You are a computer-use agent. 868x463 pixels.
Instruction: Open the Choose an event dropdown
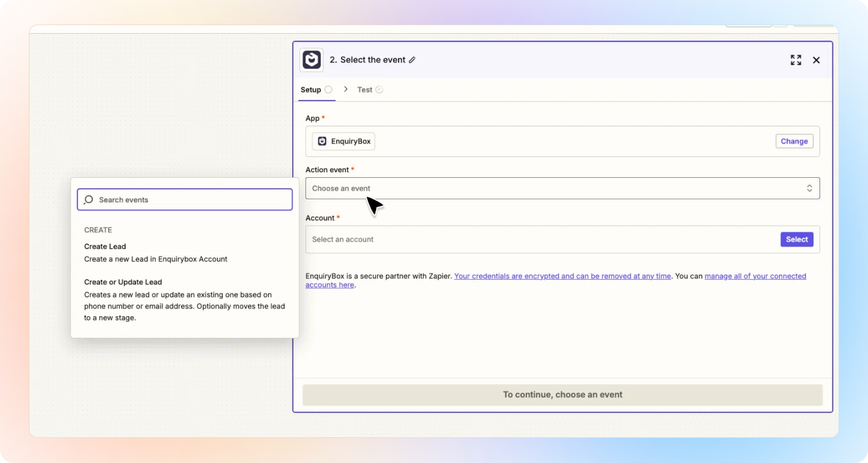tap(563, 188)
